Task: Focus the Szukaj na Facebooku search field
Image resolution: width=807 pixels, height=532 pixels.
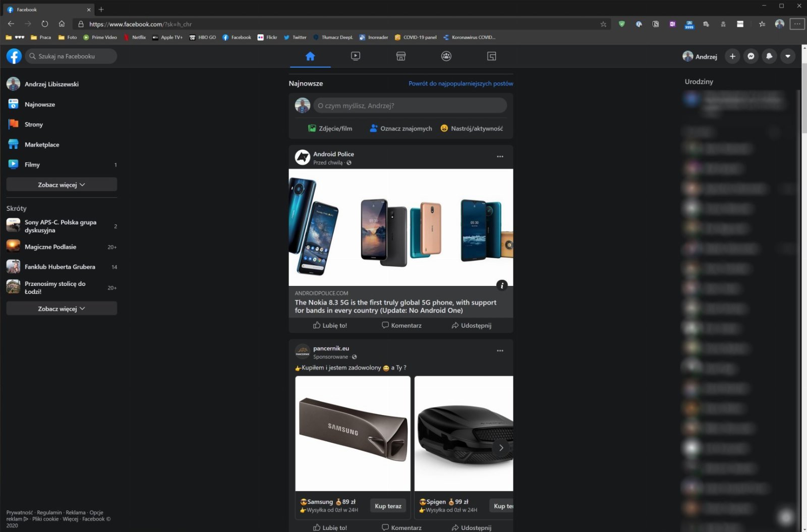Action: 71,56
